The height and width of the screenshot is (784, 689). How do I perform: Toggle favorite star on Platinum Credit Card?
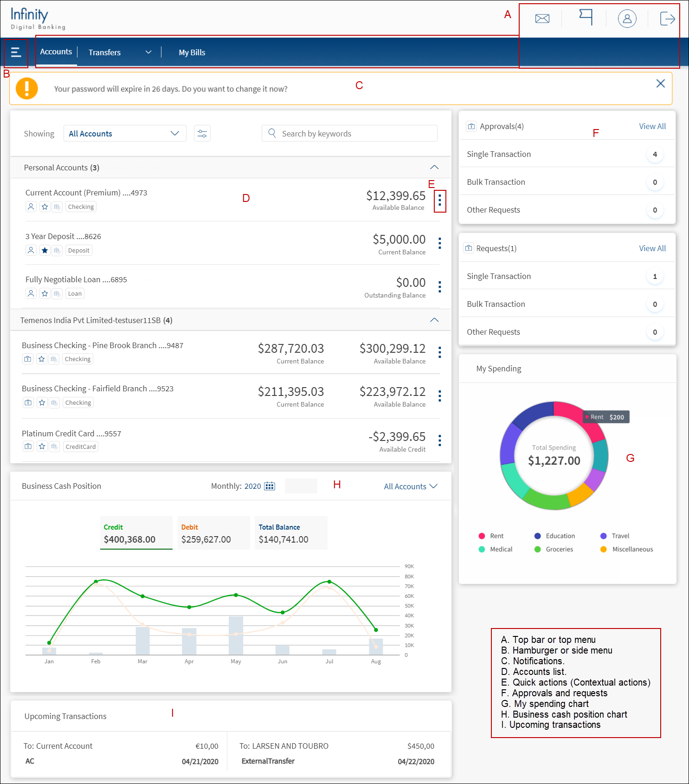(x=42, y=447)
